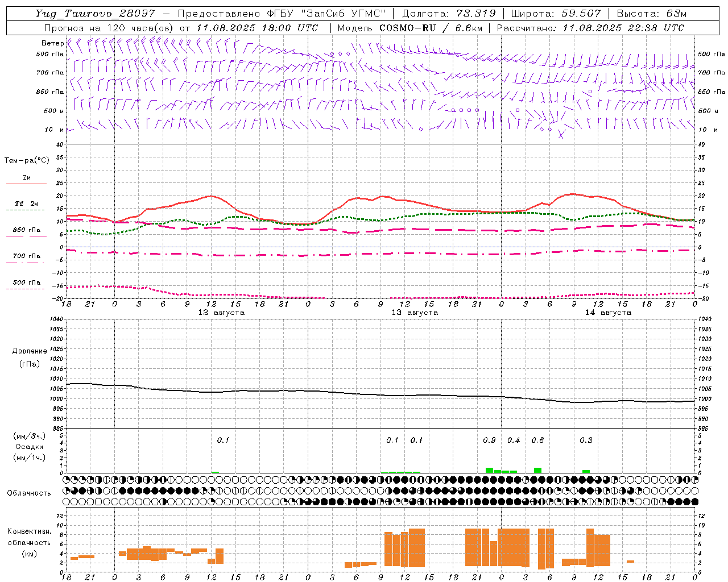The width and height of the screenshot is (728, 582).
Task: Click the station title Yug_Taurovo_28097
Action: (95, 14)
